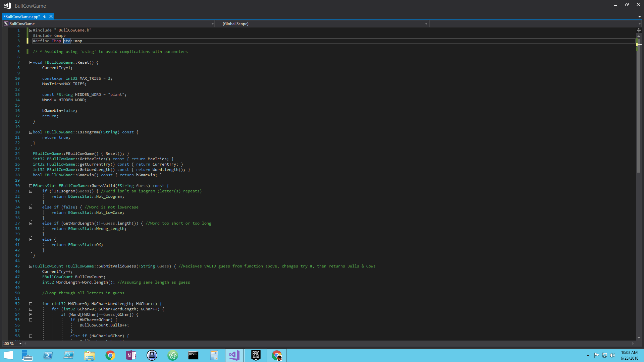Image resolution: width=644 pixels, height=362 pixels.
Task: Collapse the Word[HWChar]==Guess[GChar] if block
Action: tap(31, 314)
